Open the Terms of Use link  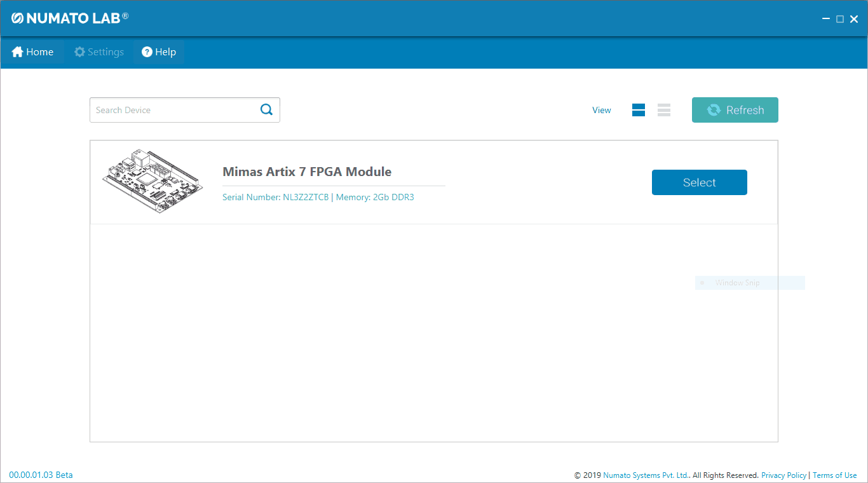(x=834, y=475)
